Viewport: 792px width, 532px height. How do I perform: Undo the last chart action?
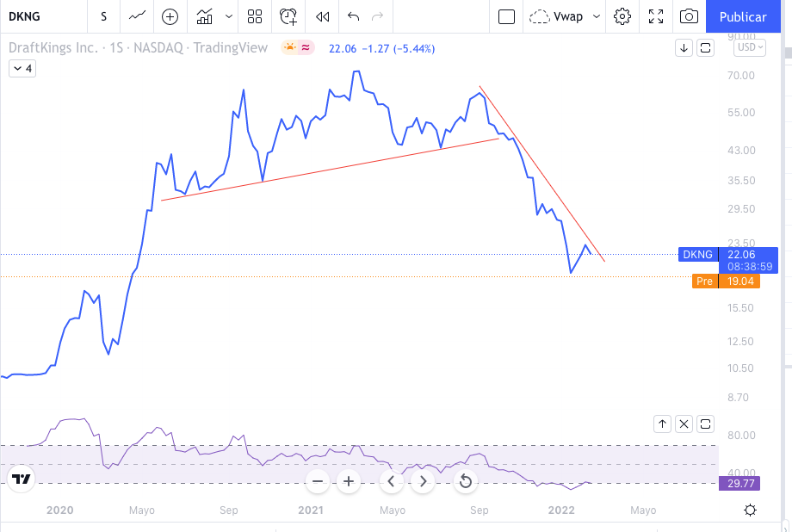click(x=353, y=16)
